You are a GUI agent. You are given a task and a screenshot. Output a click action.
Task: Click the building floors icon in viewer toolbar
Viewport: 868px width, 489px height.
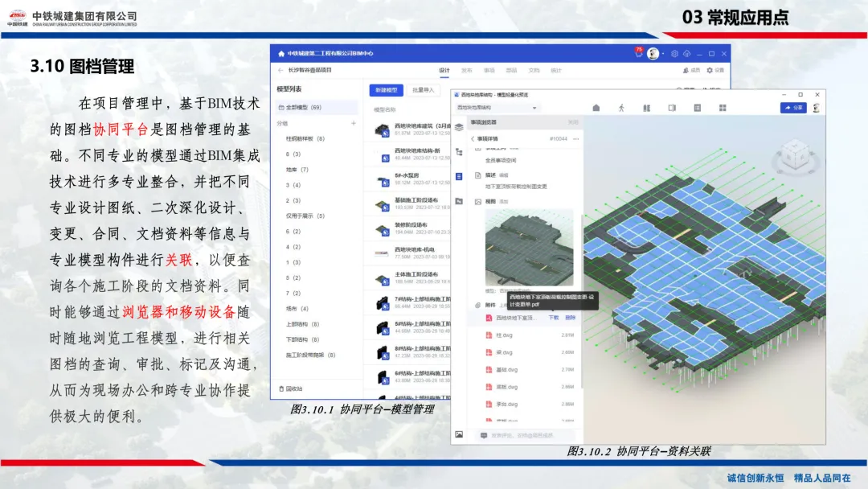pos(646,108)
